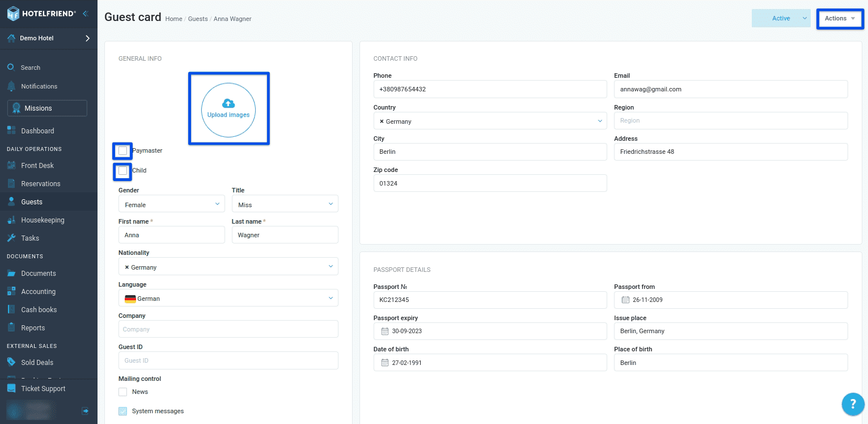Click the Reports clipboard icon
Image resolution: width=868 pixels, height=424 pixels.
click(11, 328)
